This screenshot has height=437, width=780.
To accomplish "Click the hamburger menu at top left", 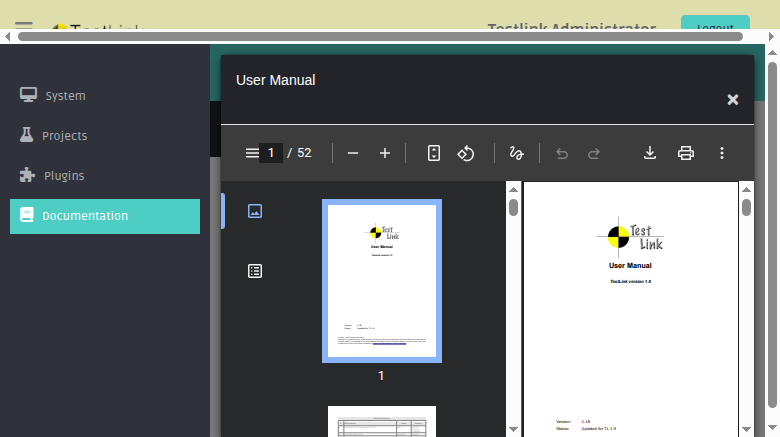I will pos(24,25).
